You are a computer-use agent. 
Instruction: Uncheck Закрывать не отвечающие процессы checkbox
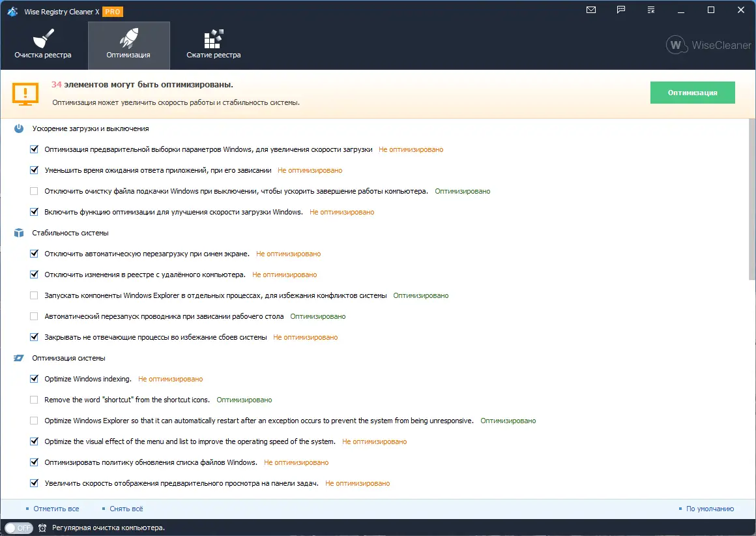[x=35, y=337]
